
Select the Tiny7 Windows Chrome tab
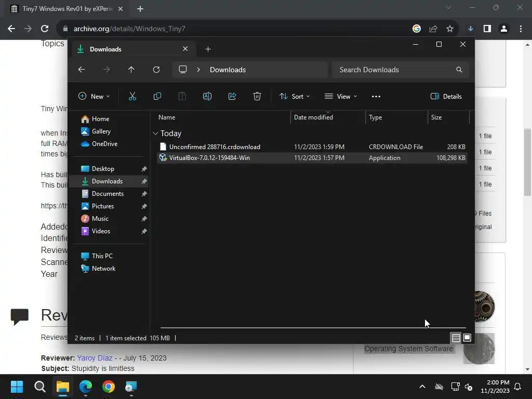coord(66,9)
